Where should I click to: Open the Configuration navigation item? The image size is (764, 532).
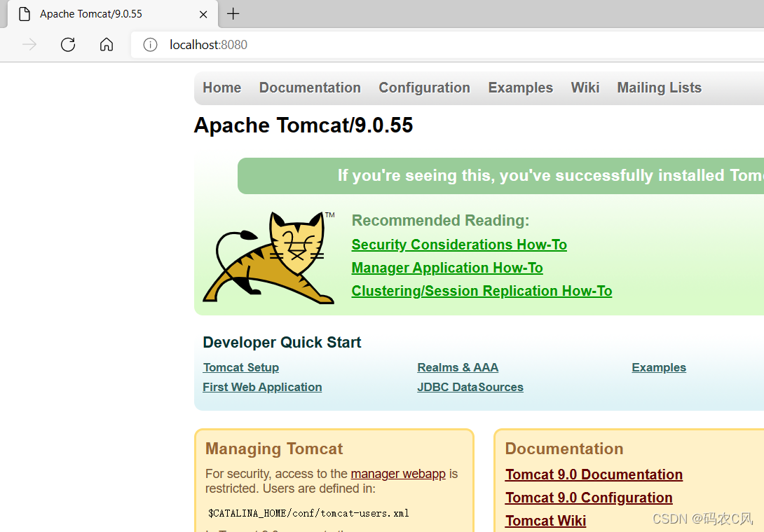click(424, 88)
